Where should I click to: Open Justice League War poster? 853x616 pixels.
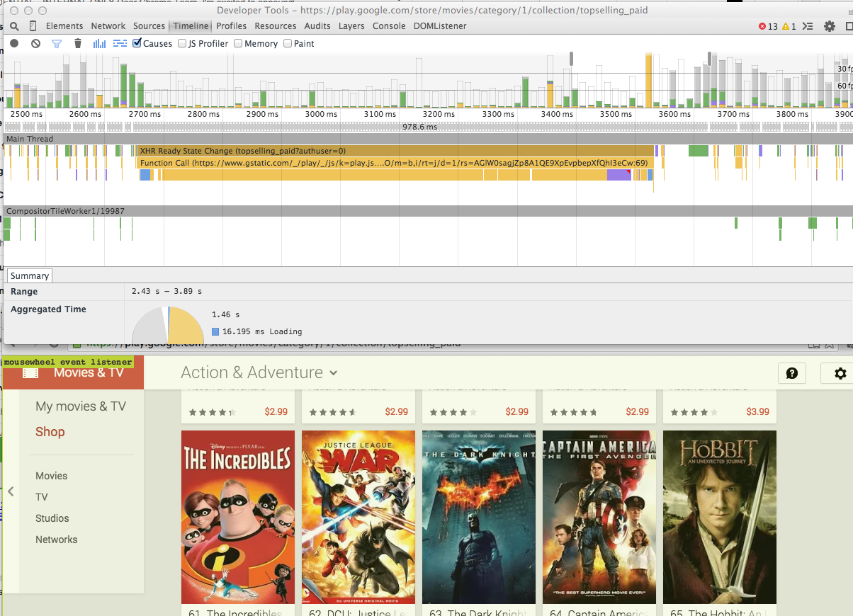[358, 517]
